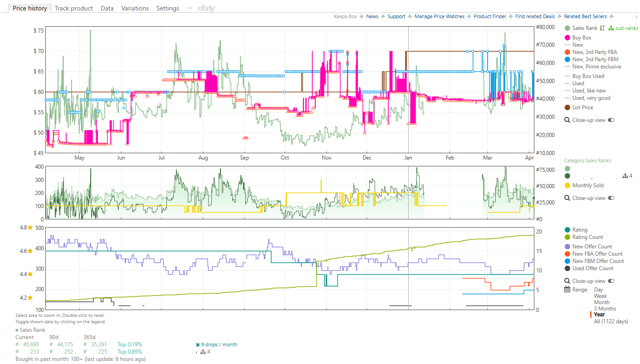640x364 pixels.
Task: Set the range to Week
Action: pyautogui.click(x=601, y=296)
